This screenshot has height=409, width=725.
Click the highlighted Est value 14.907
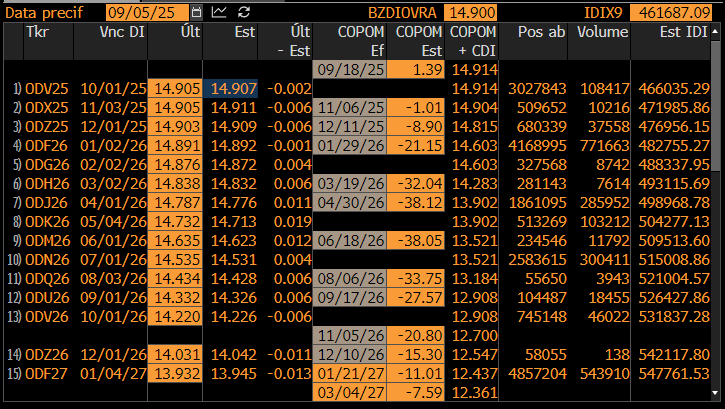click(230, 89)
